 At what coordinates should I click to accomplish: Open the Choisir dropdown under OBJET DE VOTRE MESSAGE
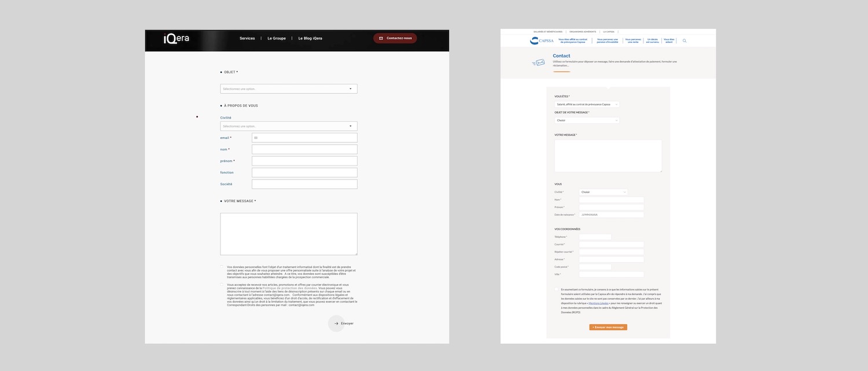(x=587, y=120)
